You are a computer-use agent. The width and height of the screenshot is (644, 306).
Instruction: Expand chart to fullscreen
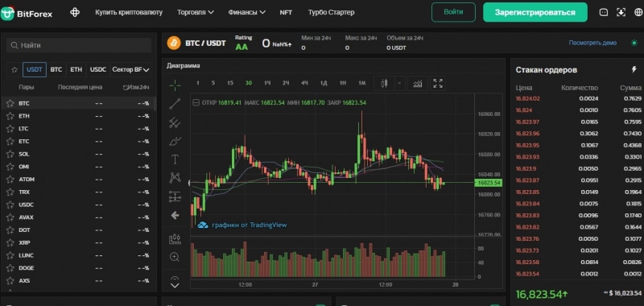[438, 84]
